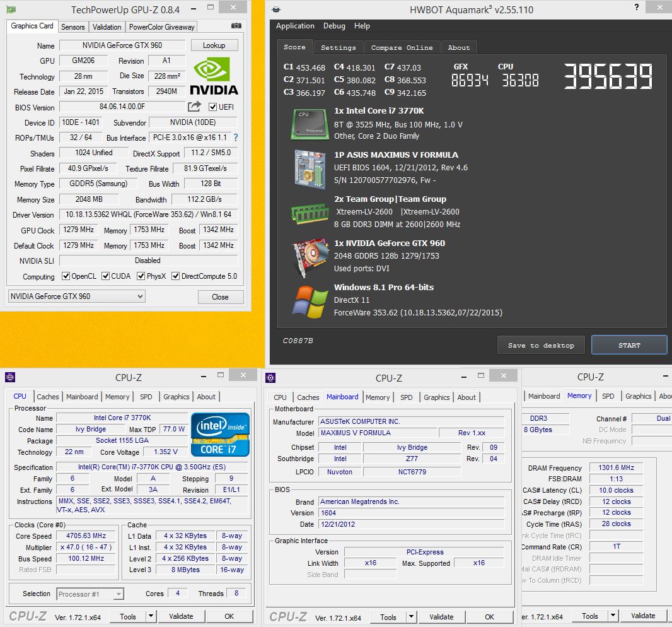This screenshot has width=672, height=627.
Task: Open the Debug menu in Aquamark
Action: tap(334, 26)
